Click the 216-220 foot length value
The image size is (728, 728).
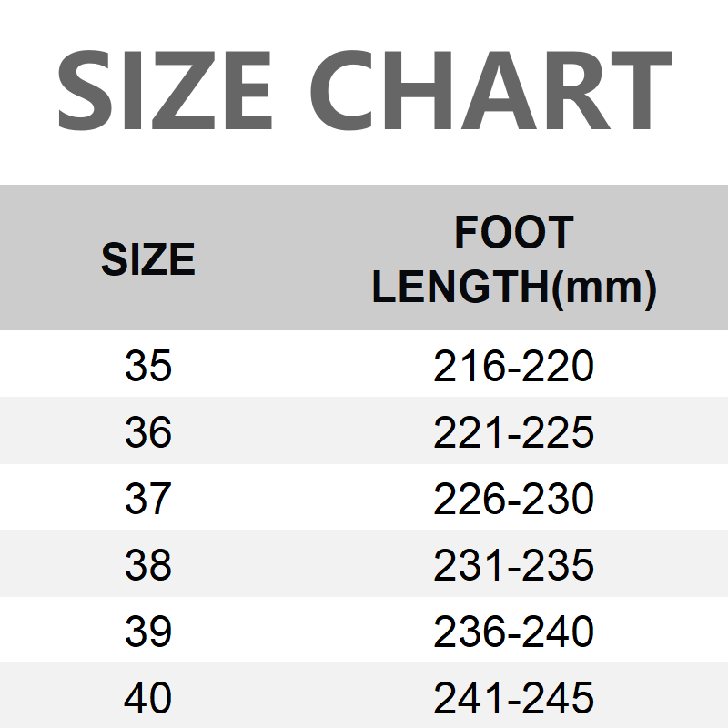[514, 367]
